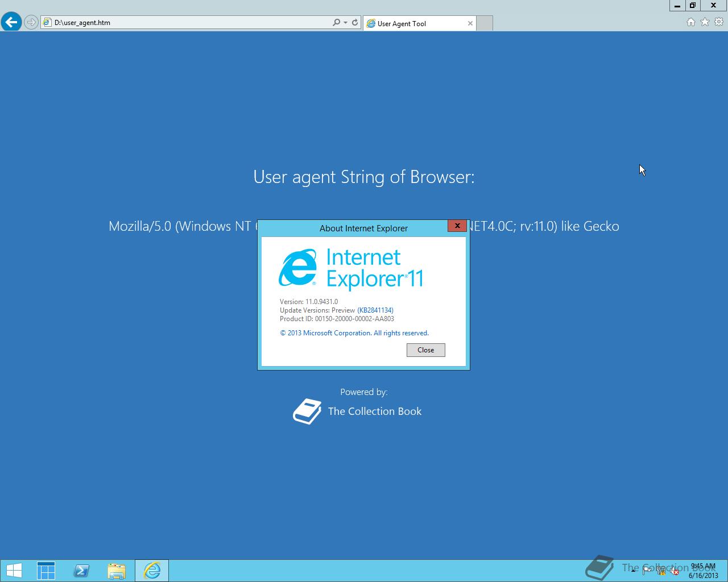Click the Internet Explorer taskbar icon
Viewport: 728px width, 582px height.
click(152, 571)
